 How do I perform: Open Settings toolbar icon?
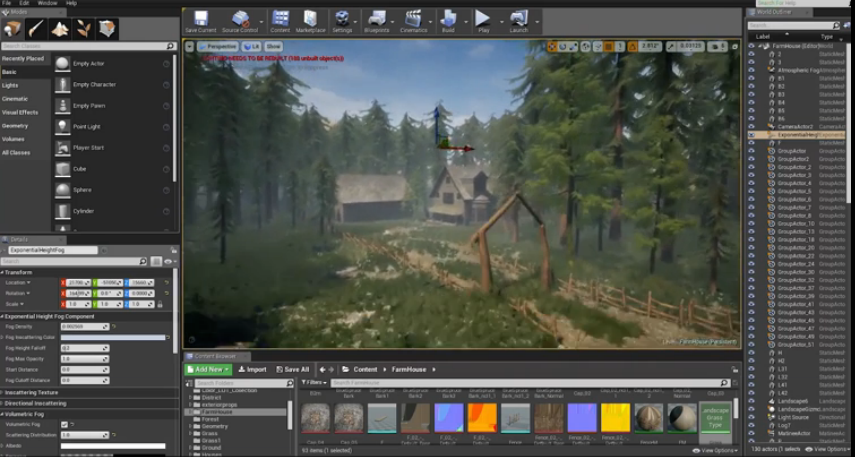342,21
